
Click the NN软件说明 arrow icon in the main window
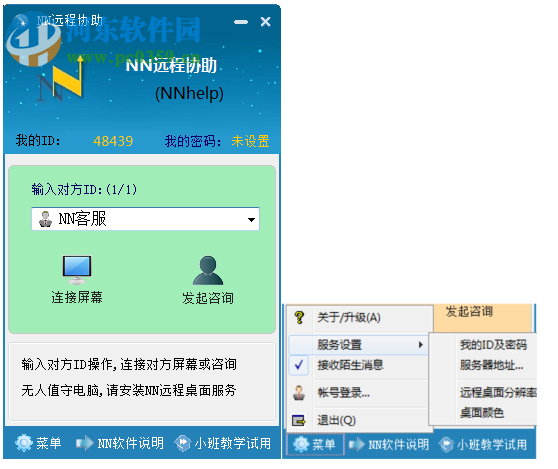tap(85, 443)
